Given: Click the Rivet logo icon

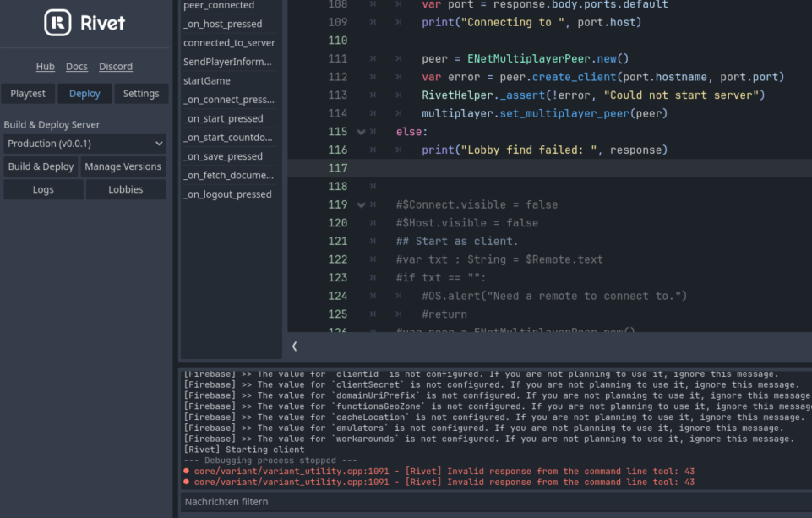Looking at the screenshot, I should tap(57, 23).
